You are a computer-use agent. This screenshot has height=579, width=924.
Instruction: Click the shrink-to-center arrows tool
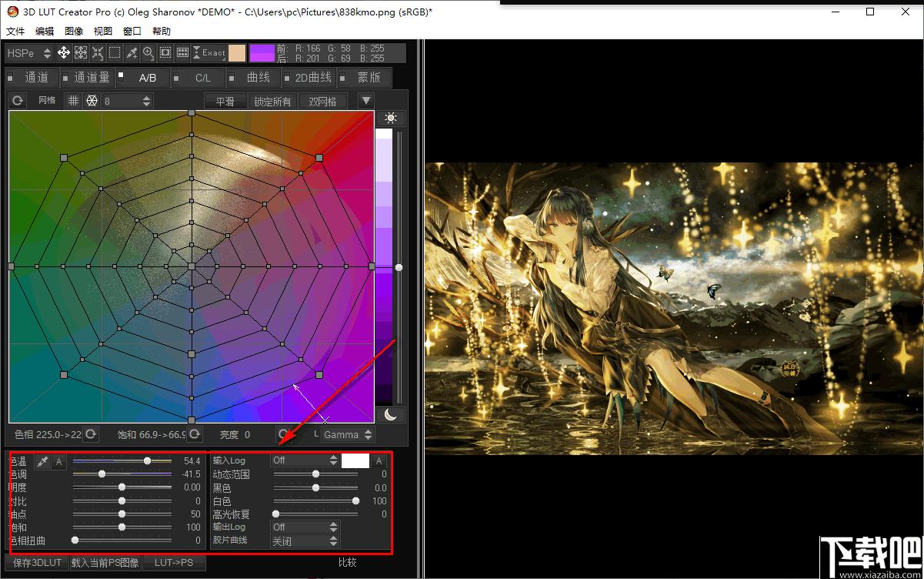pos(98,52)
